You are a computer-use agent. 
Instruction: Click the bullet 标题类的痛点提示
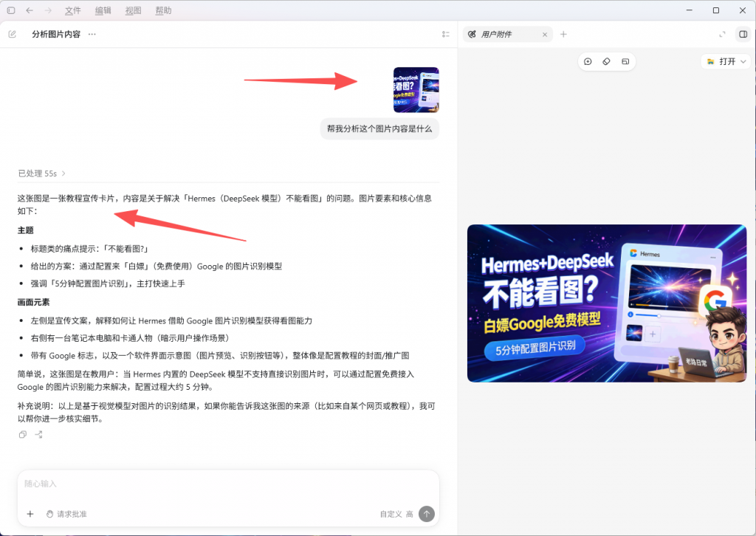(89, 249)
